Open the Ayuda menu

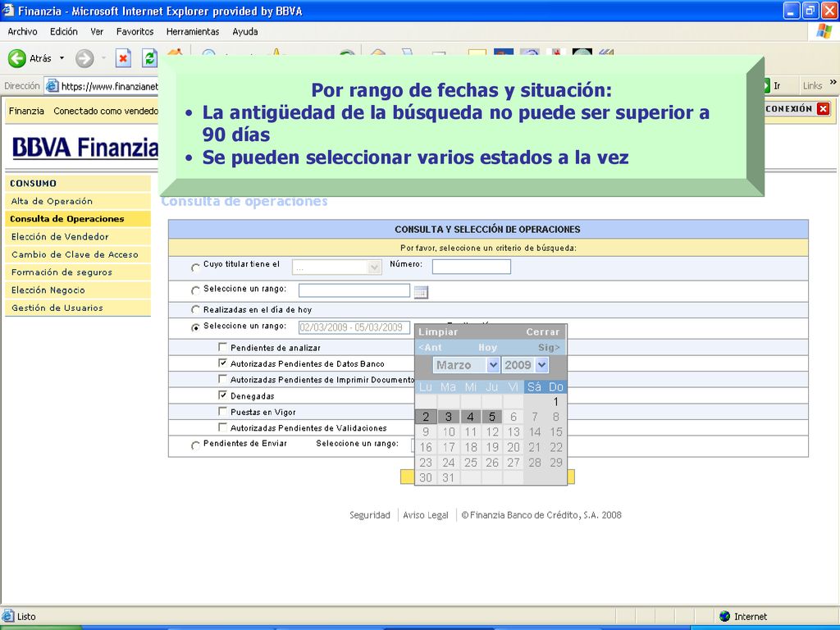(244, 32)
